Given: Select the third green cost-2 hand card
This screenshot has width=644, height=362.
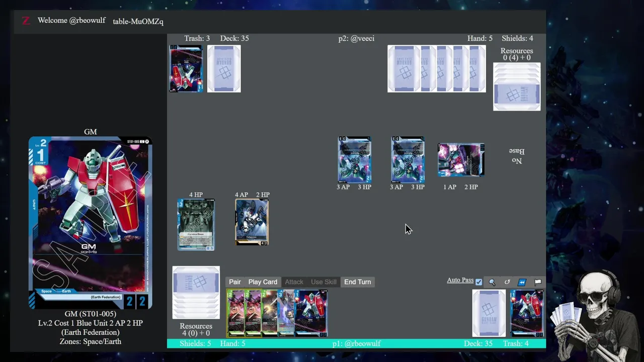Looking at the screenshot, I should pos(269,313).
